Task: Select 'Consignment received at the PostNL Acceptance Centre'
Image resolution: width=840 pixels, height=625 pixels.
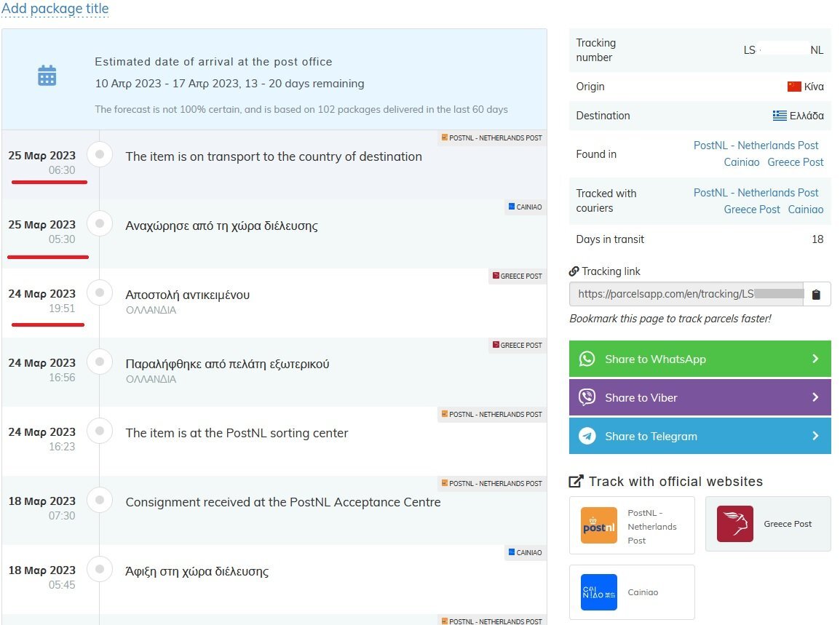Action: (283, 502)
